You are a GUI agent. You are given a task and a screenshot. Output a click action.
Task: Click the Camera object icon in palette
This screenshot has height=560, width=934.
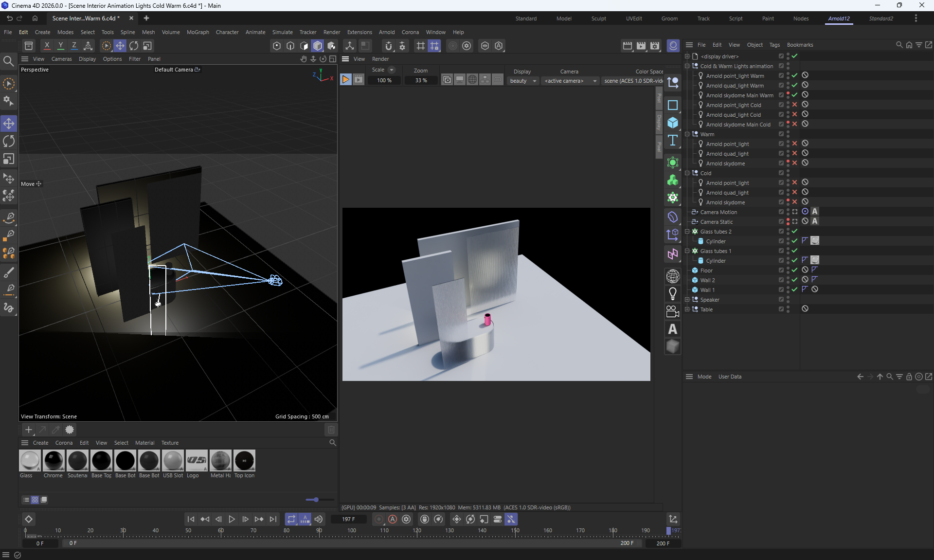coord(673,311)
